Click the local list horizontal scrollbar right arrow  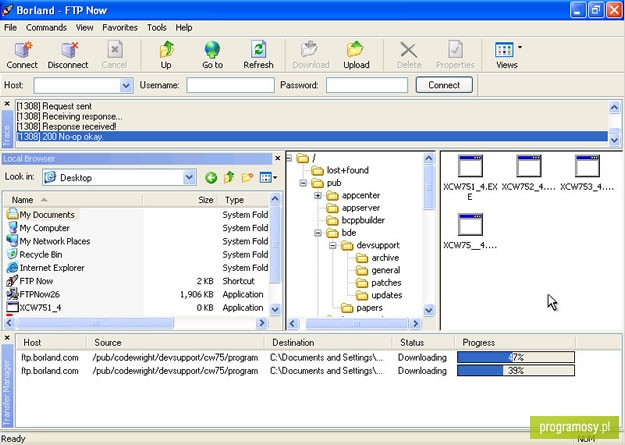tap(261, 323)
